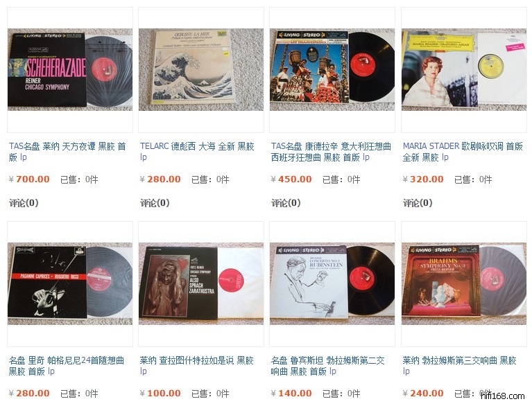Click the 莱纳 查拉图什特拉如是说 link
The image size is (532, 406).
point(197,366)
